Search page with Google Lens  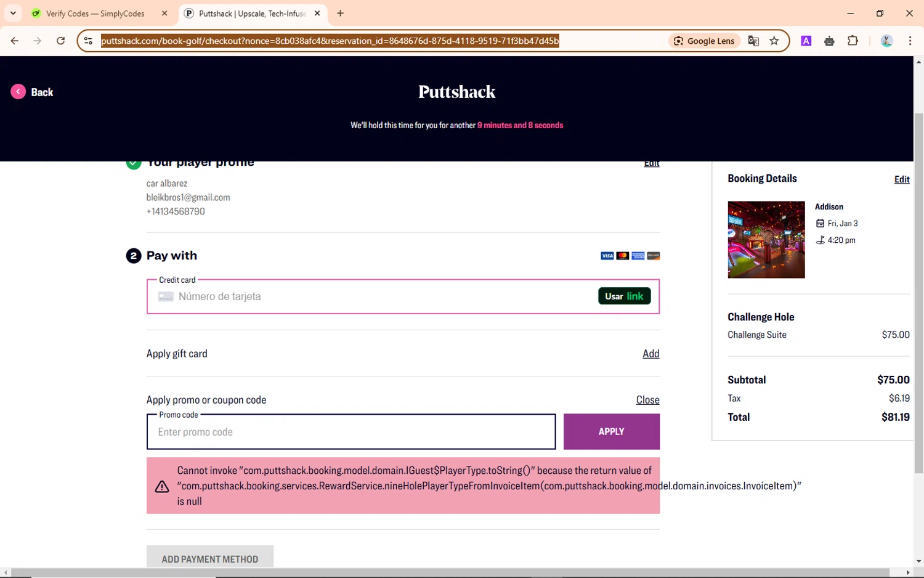(x=705, y=41)
